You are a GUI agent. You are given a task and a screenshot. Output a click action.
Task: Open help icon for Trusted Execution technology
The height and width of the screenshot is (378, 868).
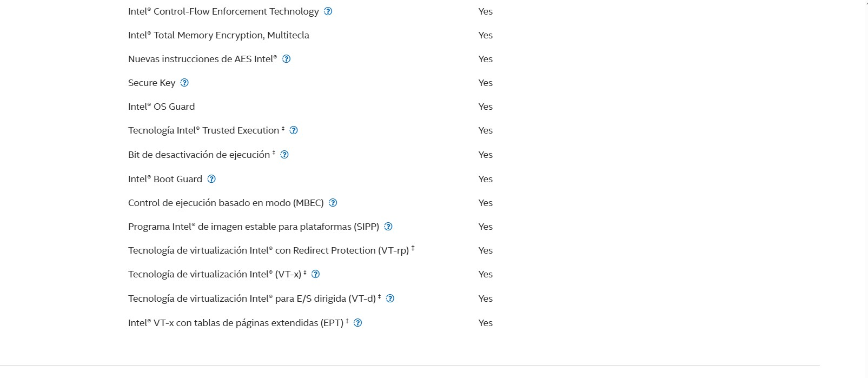point(294,130)
